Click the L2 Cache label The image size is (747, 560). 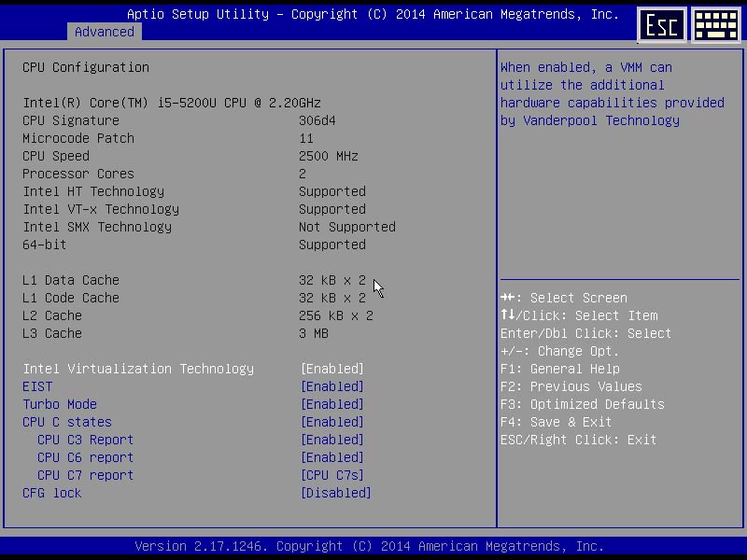(52, 315)
